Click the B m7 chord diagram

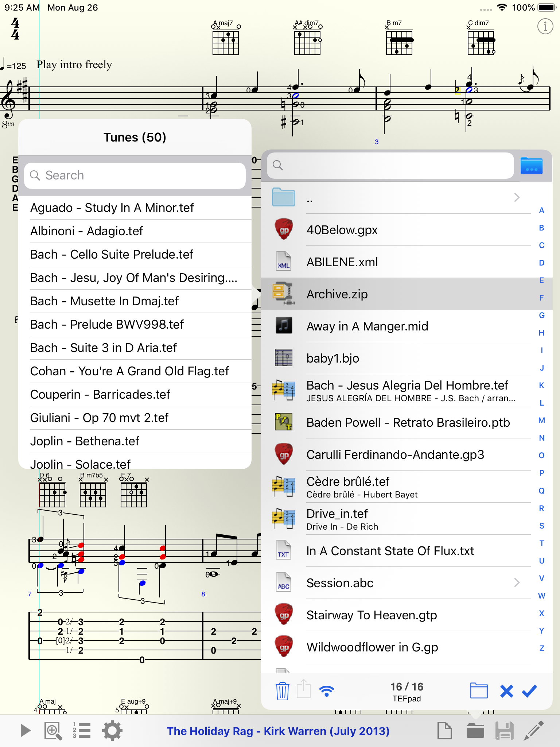pyautogui.click(x=400, y=38)
